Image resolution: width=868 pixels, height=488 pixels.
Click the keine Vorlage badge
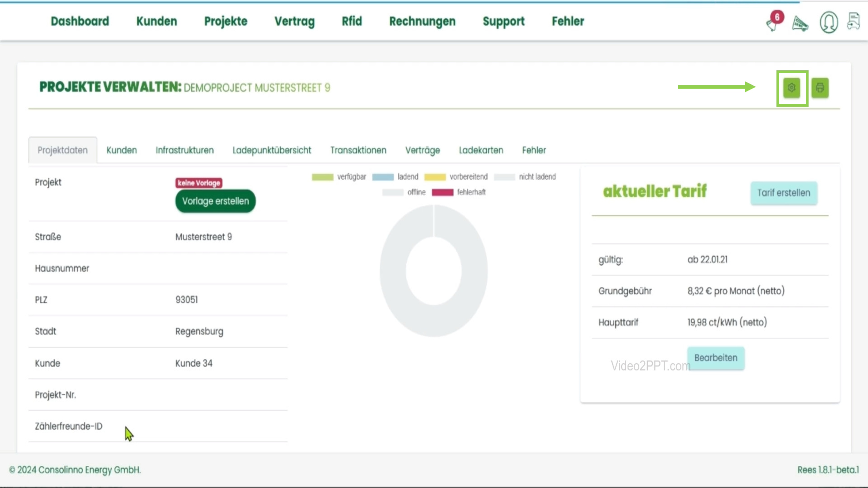199,183
